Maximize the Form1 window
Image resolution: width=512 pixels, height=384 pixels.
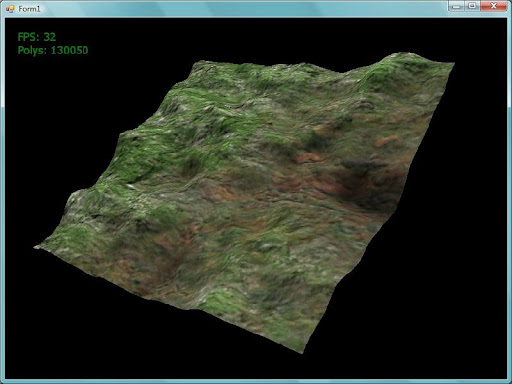[x=472, y=6]
